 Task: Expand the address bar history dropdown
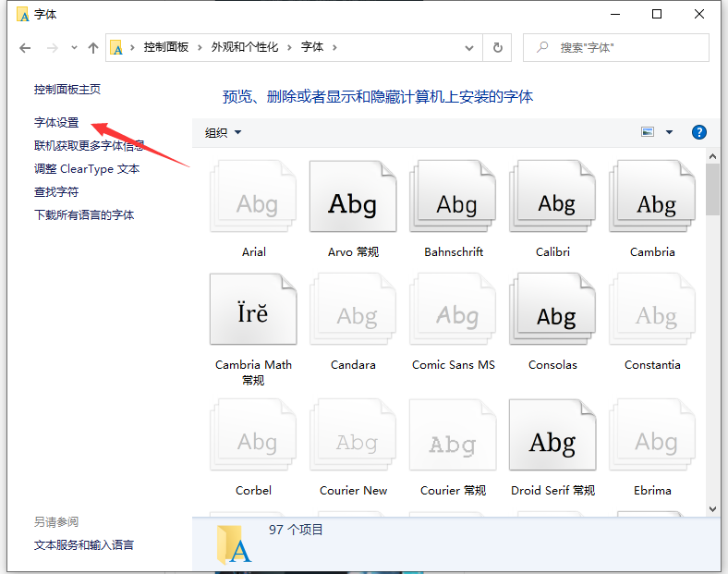[469, 48]
